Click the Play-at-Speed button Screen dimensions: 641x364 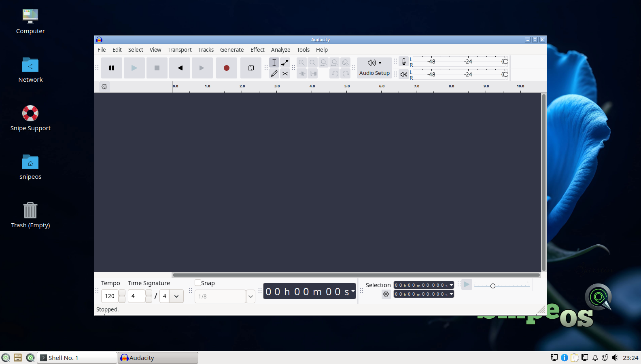467,285
